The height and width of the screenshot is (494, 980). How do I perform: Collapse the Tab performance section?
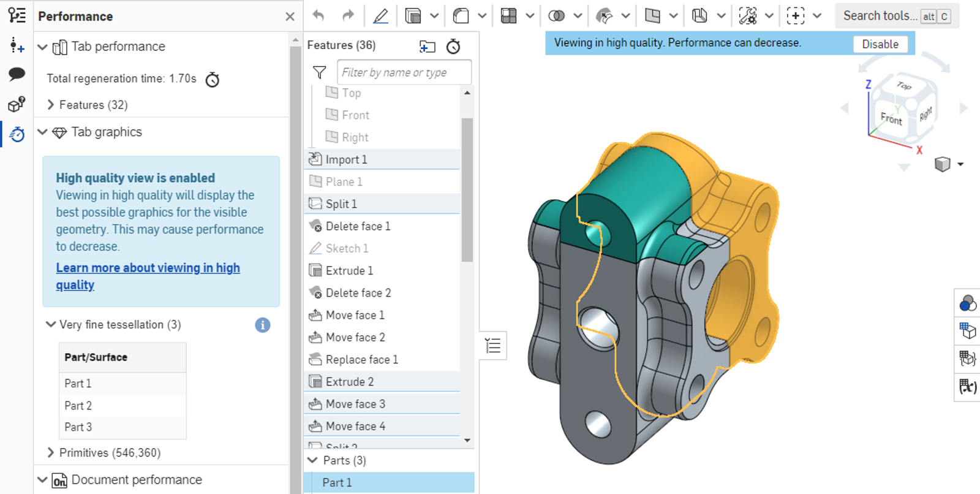tap(42, 47)
